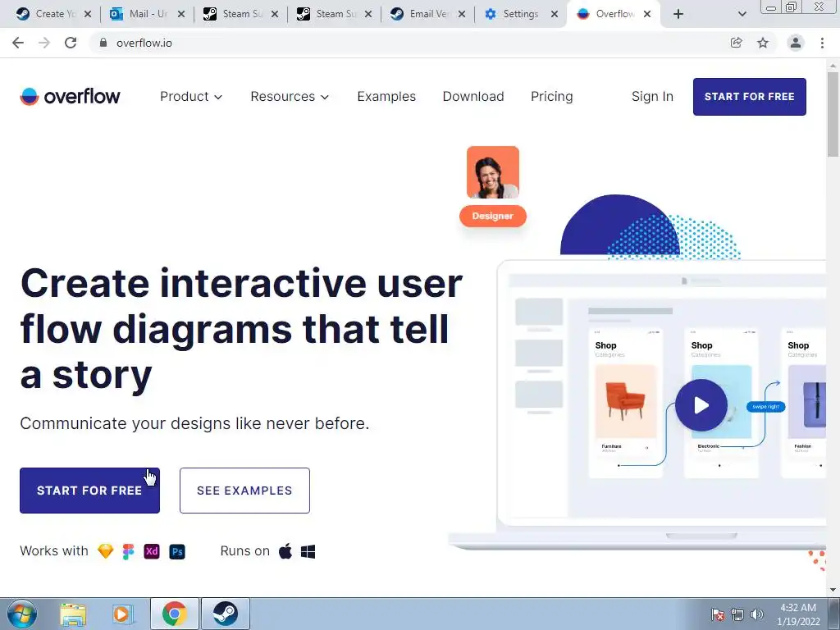Viewport: 840px width, 630px height.
Task: Click the SEE EXAMPLES button
Action: pos(244,491)
